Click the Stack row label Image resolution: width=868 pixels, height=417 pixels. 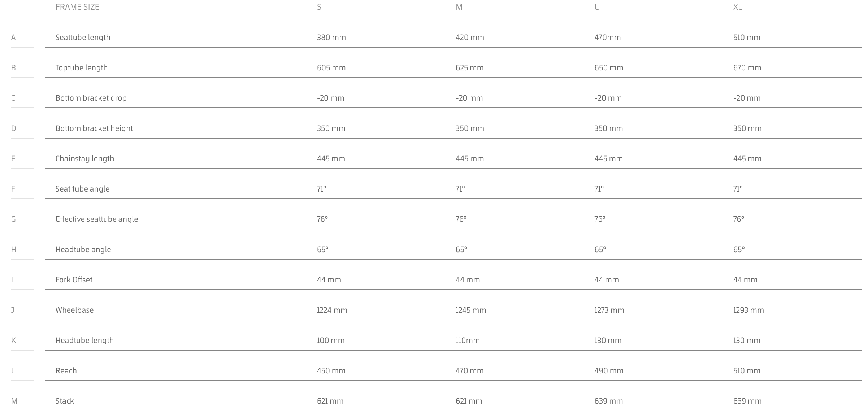(x=65, y=401)
